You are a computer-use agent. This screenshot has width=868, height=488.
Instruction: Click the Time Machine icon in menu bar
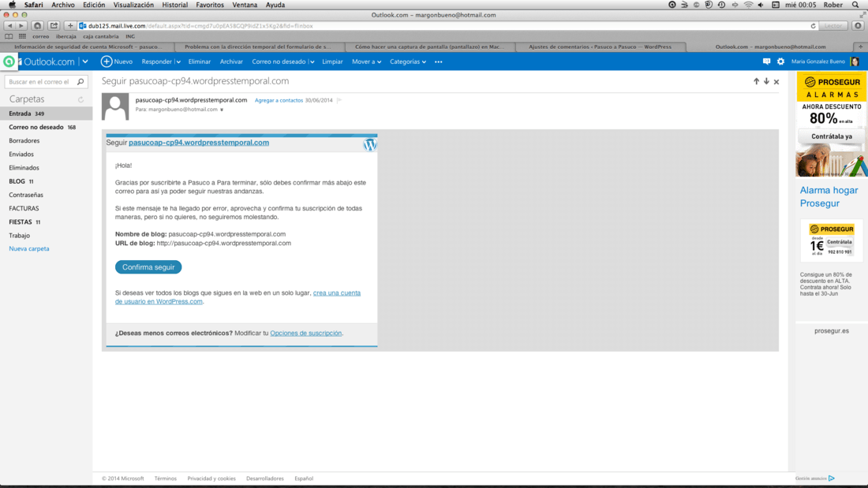pyautogui.click(x=721, y=5)
